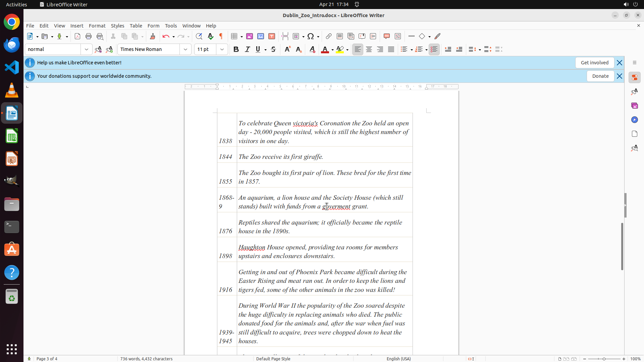The height and width of the screenshot is (362, 644).
Task: Open the Table menu
Action: (x=136, y=26)
